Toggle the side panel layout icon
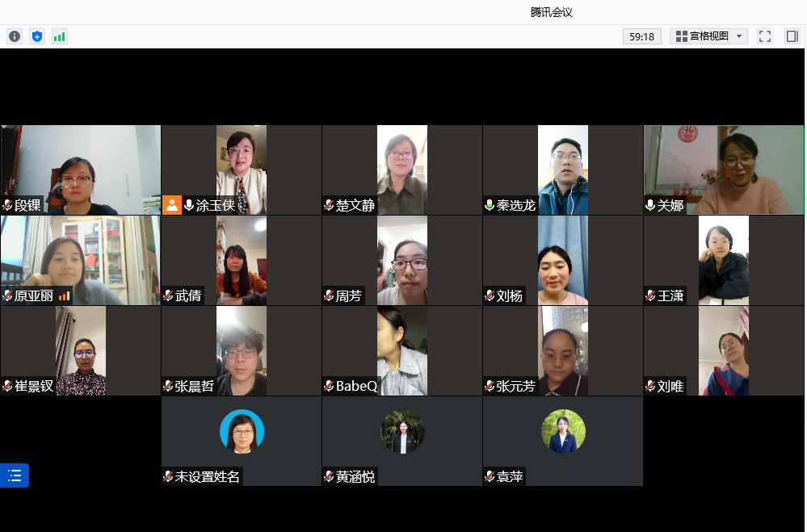The width and height of the screenshot is (807, 532). [x=792, y=36]
